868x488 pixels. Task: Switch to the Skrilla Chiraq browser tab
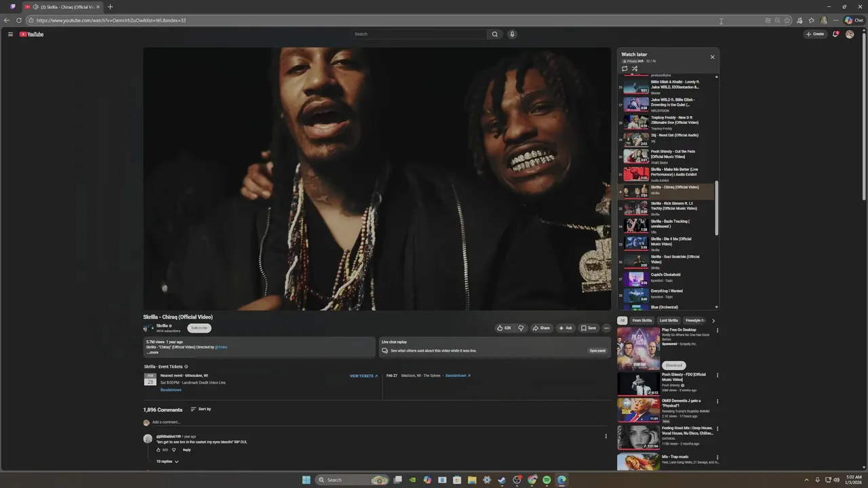[62, 7]
